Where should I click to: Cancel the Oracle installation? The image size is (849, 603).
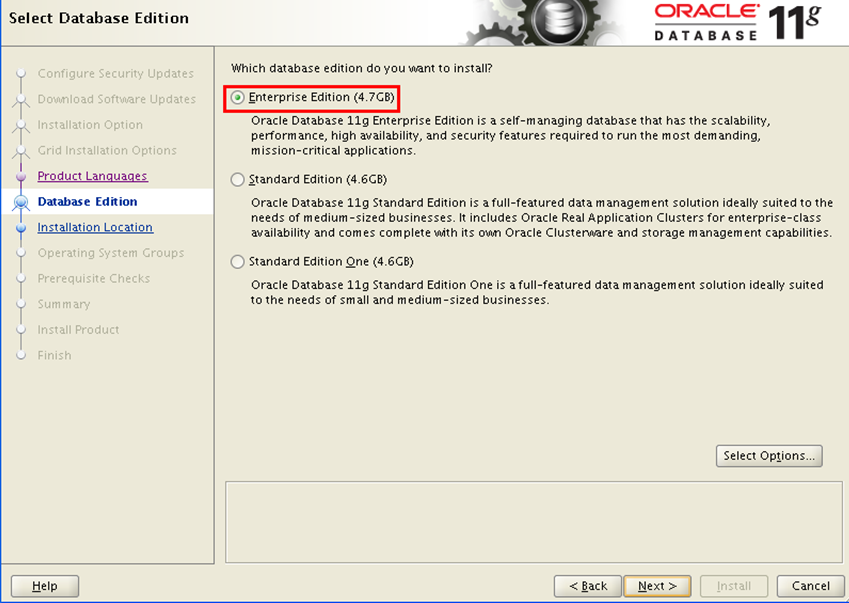(811, 586)
